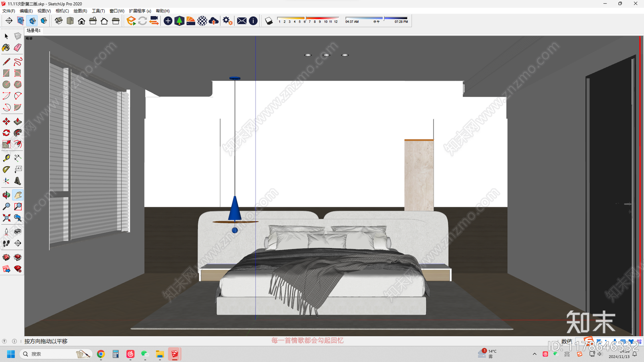Pick the 3D Text tool
This screenshot has height=362, width=644.
(18, 181)
